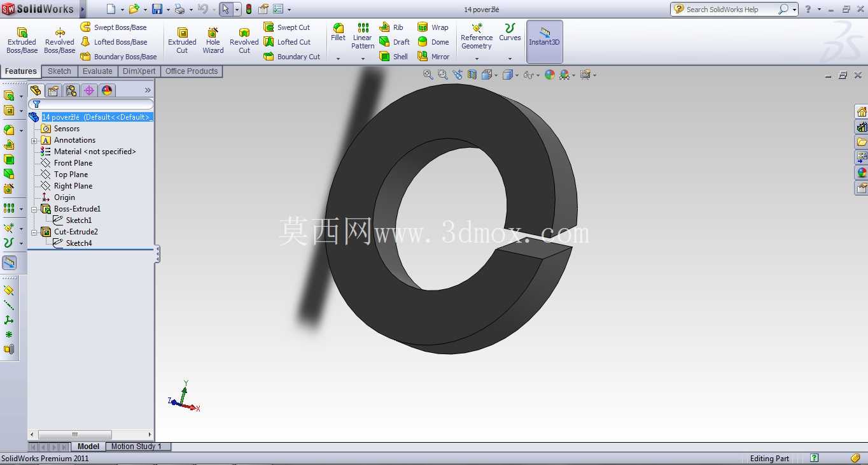Viewport: 868px width, 465px height.
Task: Expand the FeatureManager tabs chevron
Action: [148, 90]
